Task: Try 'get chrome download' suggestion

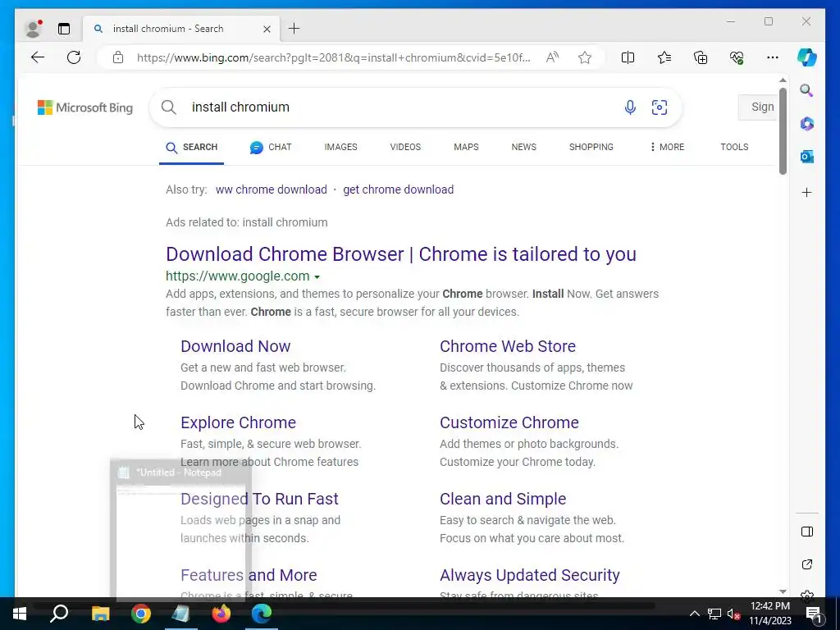Action: click(x=398, y=189)
